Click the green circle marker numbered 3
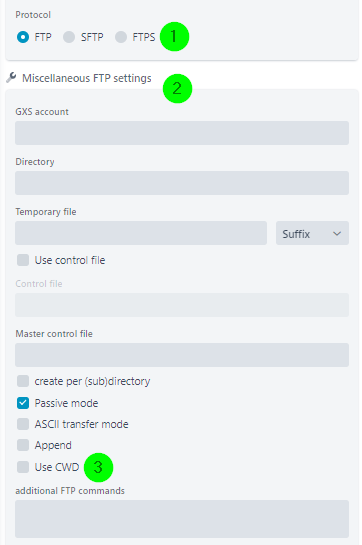Viewport: 362px width, 545px height. (98, 467)
